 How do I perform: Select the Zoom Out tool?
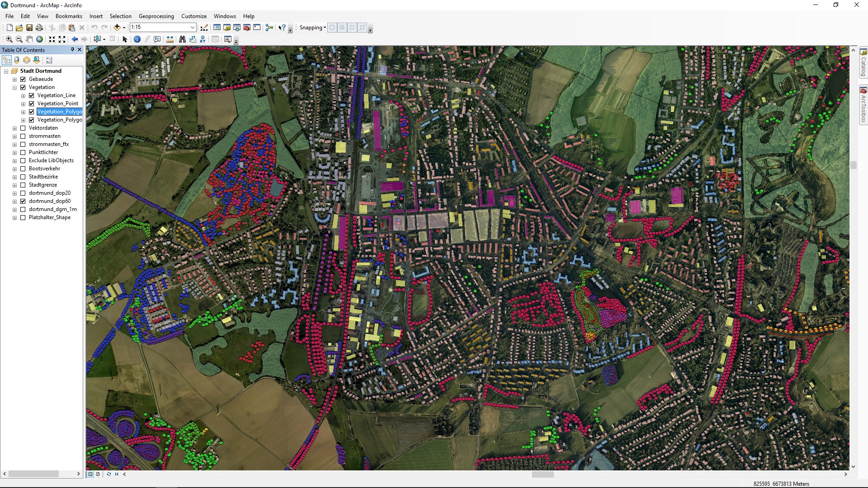click(x=19, y=39)
